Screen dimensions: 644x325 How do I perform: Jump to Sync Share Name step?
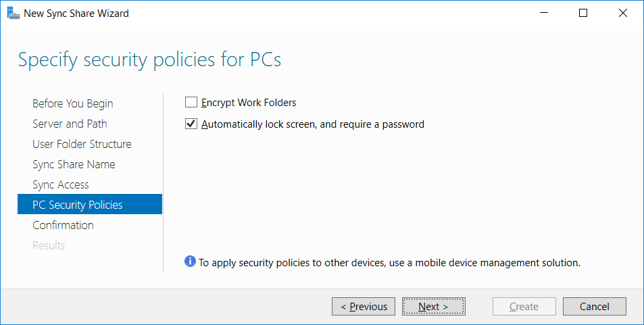[x=74, y=164]
